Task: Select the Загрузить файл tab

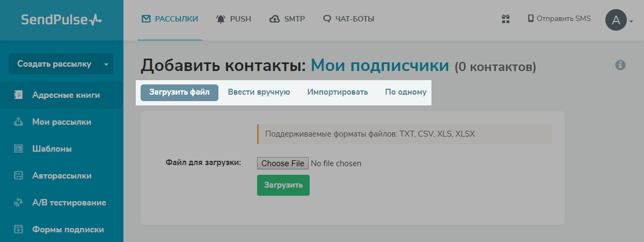Action: pyautogui.click(x=179, y=92)
